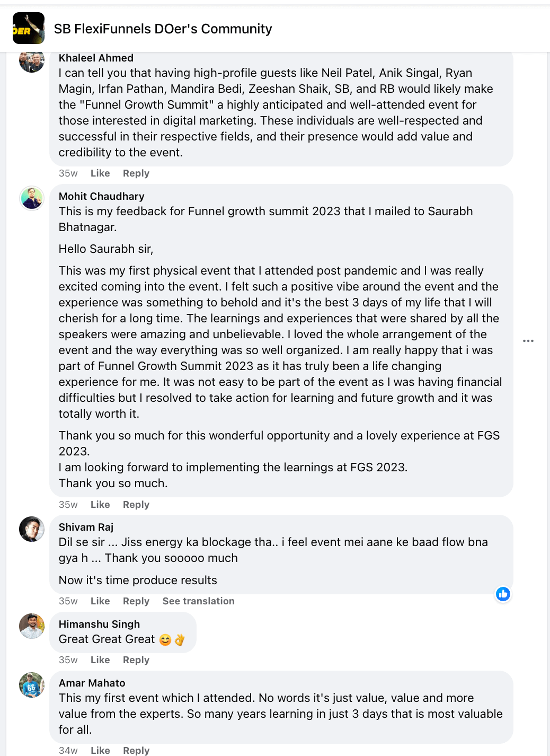This screenshot has width=550, height=756.
Task: Open Mohit Chaudhary's profile name link
Action: coord(101,196)
